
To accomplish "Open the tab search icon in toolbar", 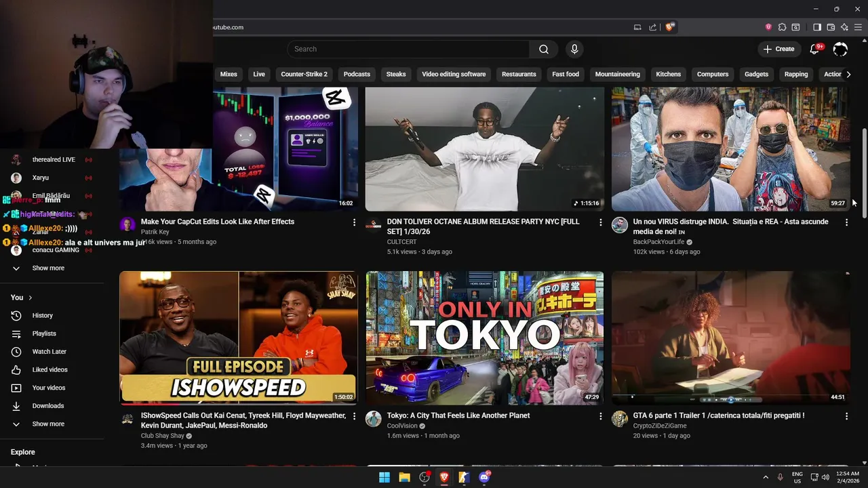I will point(795,27).
